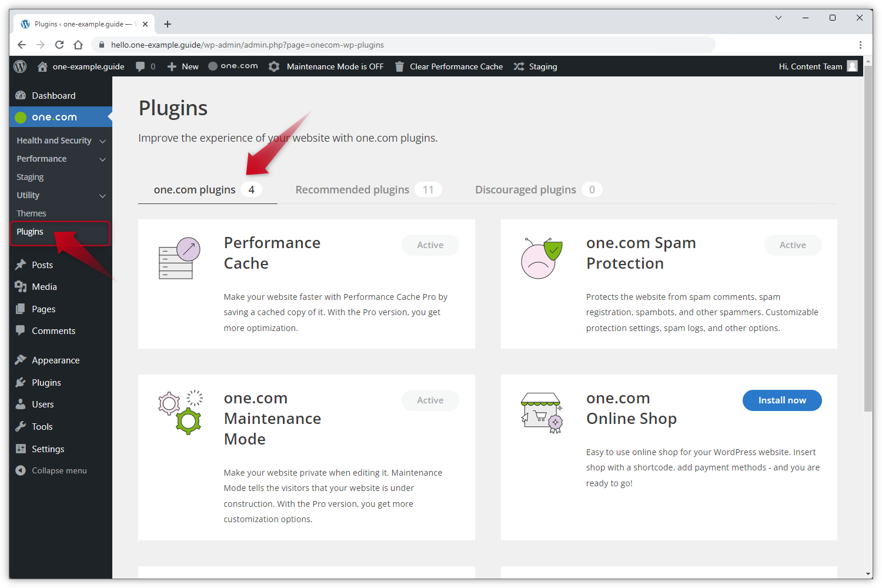
Task: Click Maintenance Mode is OFF text link
Action: pos(335,66)
